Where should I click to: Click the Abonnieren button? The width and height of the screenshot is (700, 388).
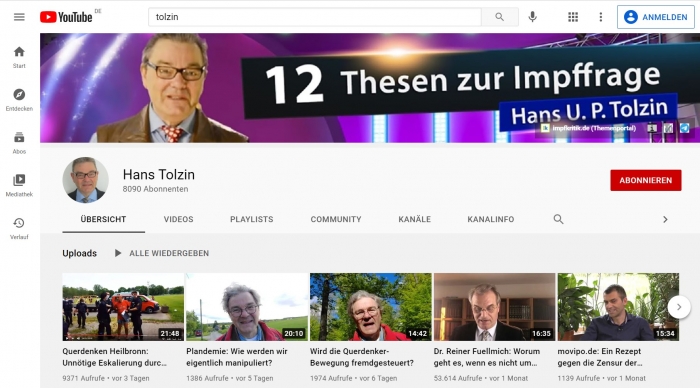coord(646,180)
